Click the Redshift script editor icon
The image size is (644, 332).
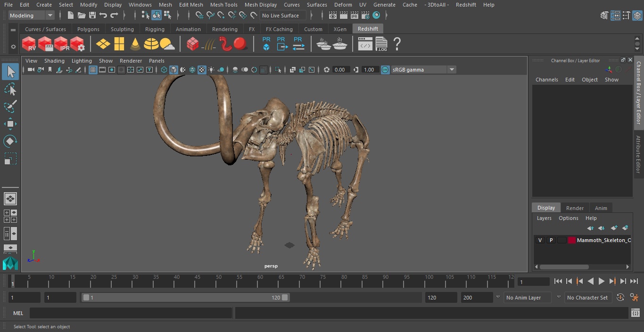[365, 44]
